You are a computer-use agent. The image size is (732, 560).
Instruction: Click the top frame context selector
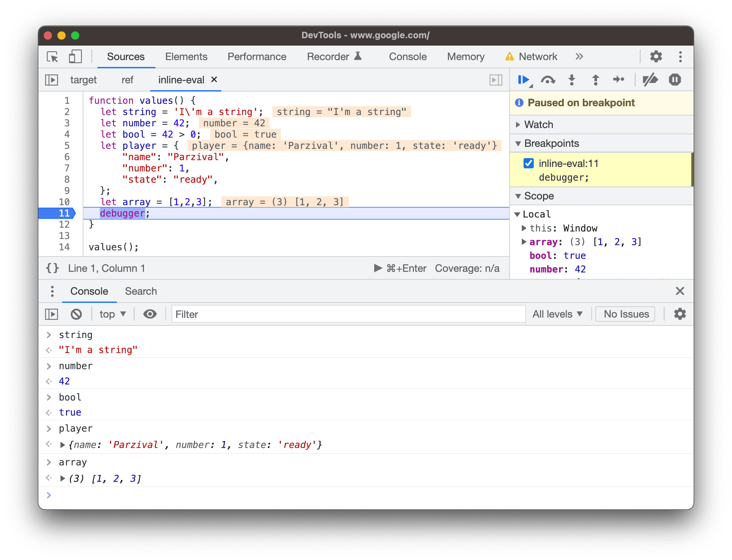click(112, 313)
